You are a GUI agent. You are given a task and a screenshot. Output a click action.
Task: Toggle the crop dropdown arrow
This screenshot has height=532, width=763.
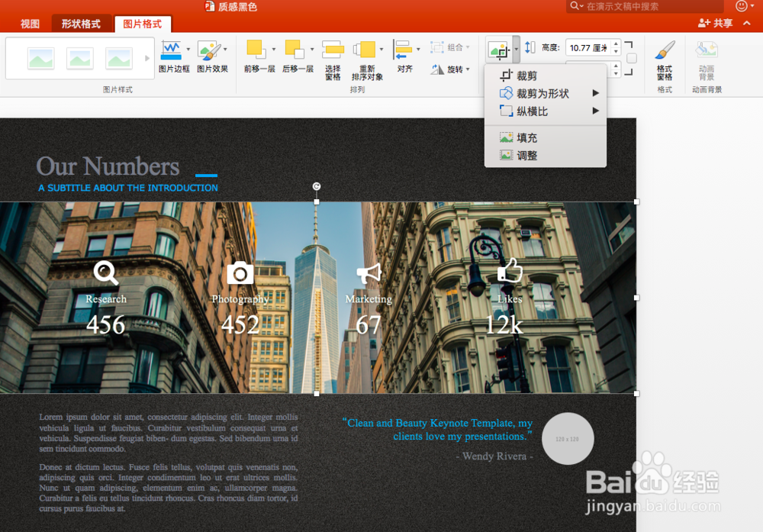pyautogui.click(x=517, y=49)
